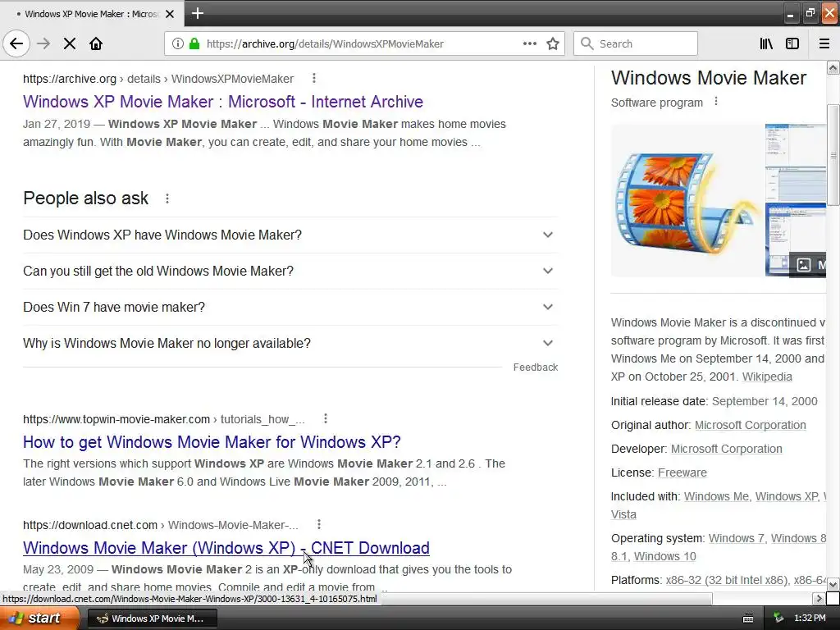Open How to get Windows Movie Maker link

pos(212,442)
